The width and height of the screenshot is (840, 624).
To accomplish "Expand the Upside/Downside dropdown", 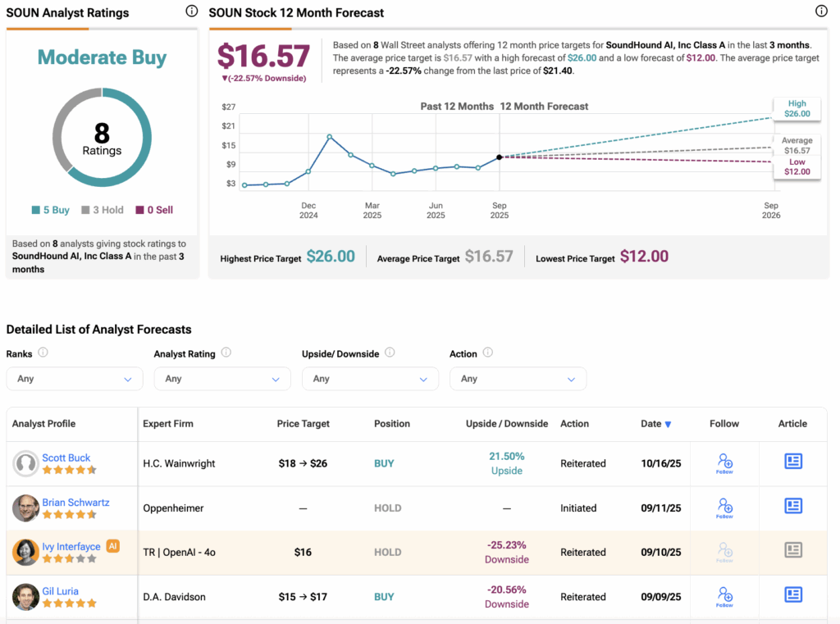I will coord(370,379).
